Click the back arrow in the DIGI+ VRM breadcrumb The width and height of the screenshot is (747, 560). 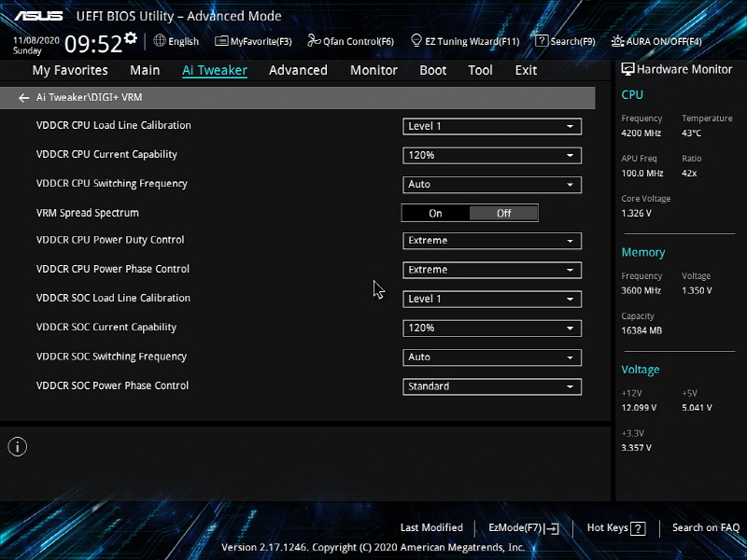tap(23, 98)
